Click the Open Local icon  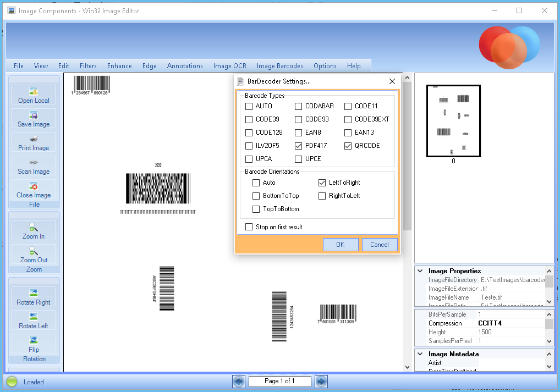[x=34, y=91]
